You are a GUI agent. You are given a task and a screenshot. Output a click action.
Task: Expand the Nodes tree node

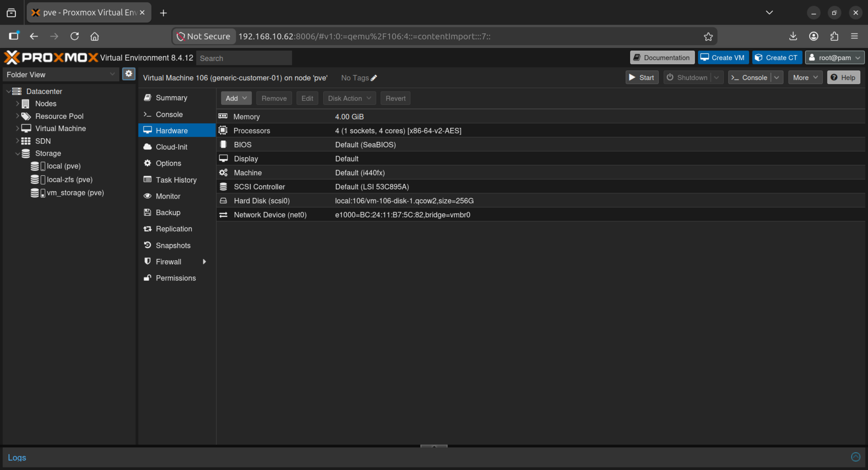coord(17,104)
